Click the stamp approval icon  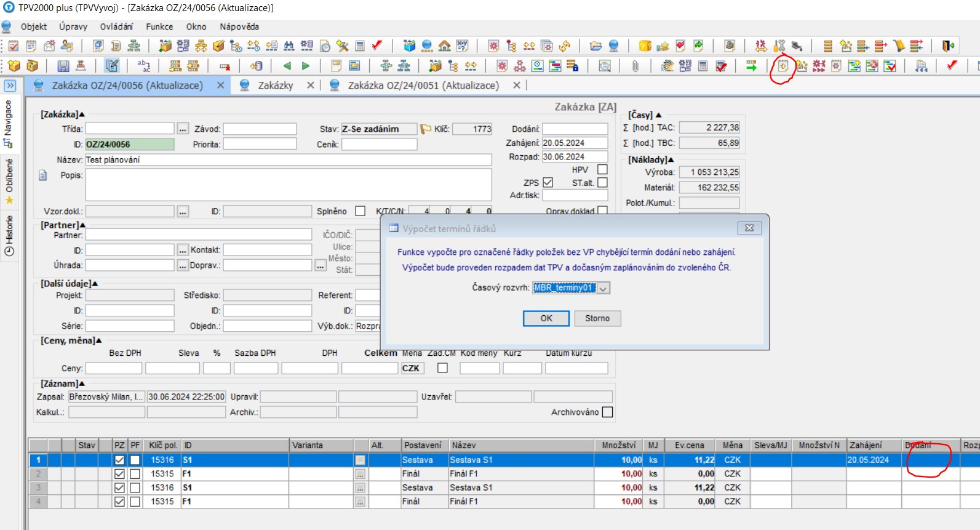(81, 66)
